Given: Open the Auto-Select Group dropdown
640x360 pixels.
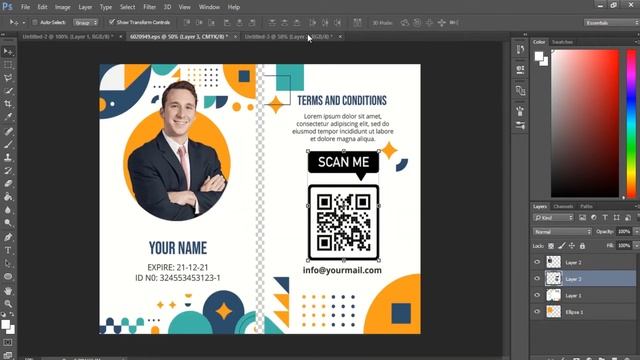Looking at the screenshot, I should [x=86, y=22].
